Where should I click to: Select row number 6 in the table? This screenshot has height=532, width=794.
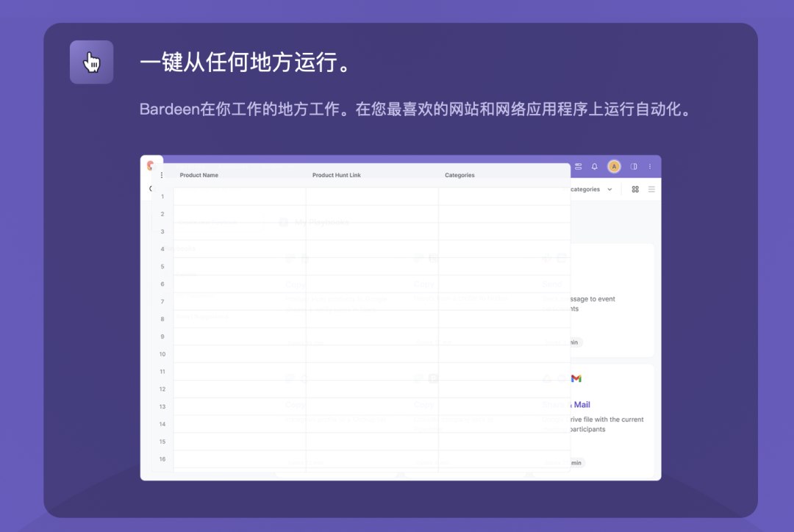pos(162,284)
